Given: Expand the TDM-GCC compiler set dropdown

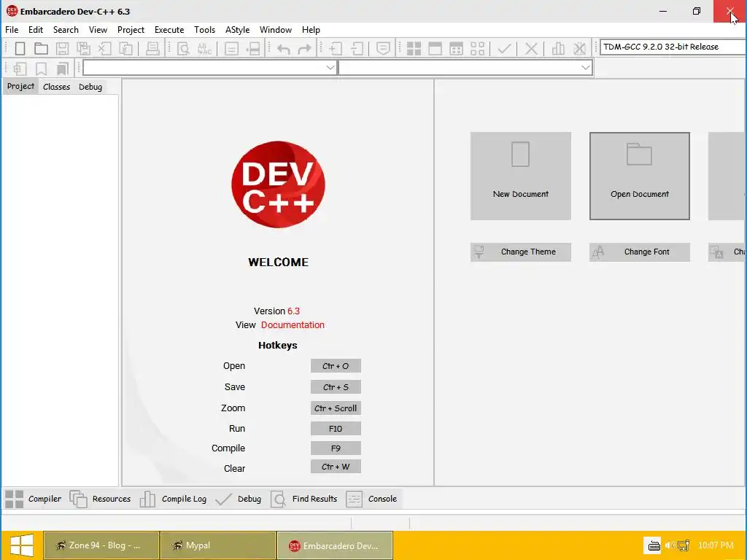Looking at the screenshot, I should coord(673,47).
